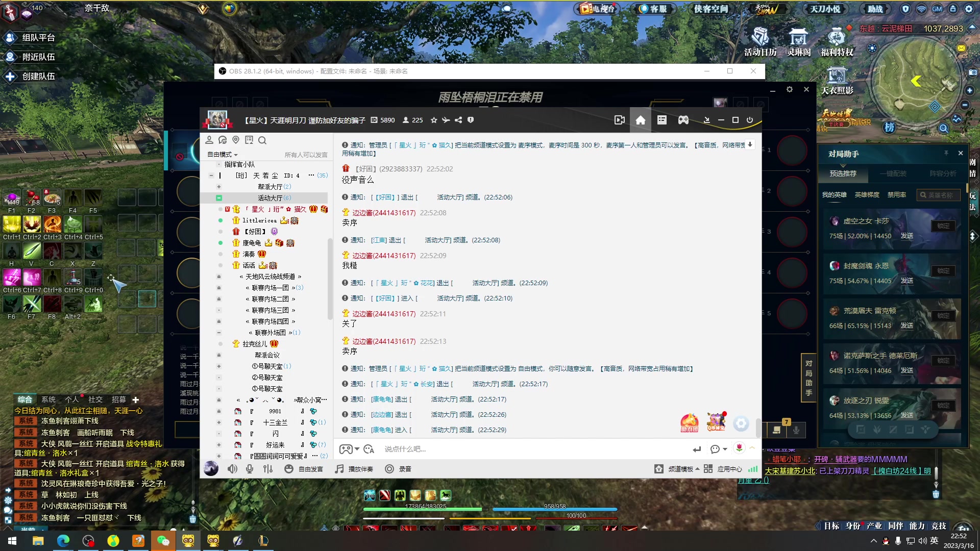Screen dimensions: 980x551
Task: Open the channel notice board icon
Action: coord(249,140)
